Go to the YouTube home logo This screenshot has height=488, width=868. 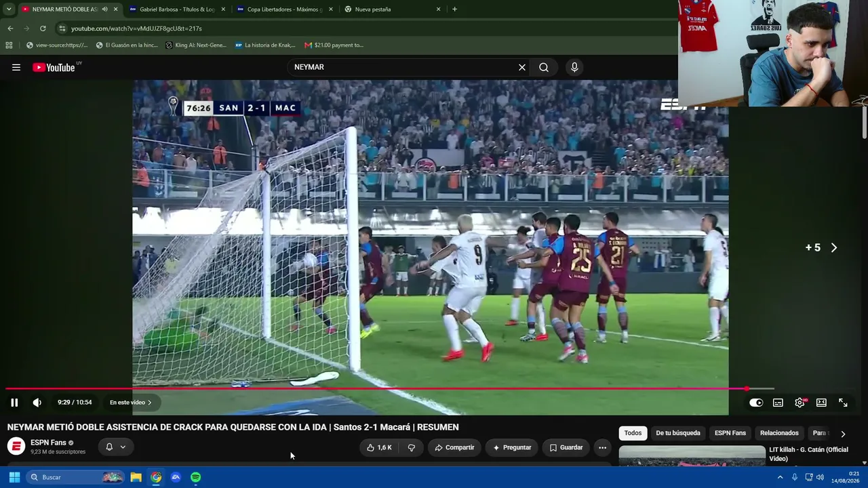pyautogui.click(x=54, y=67)
